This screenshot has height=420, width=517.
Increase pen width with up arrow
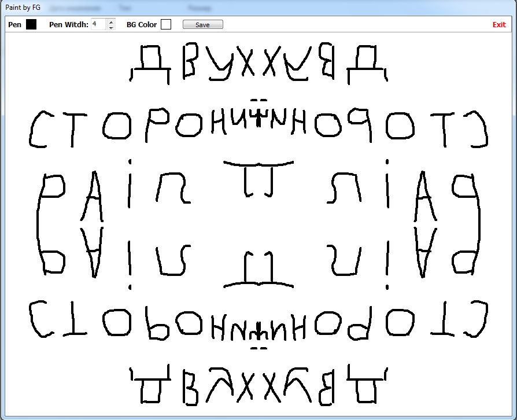coord(111,21)
